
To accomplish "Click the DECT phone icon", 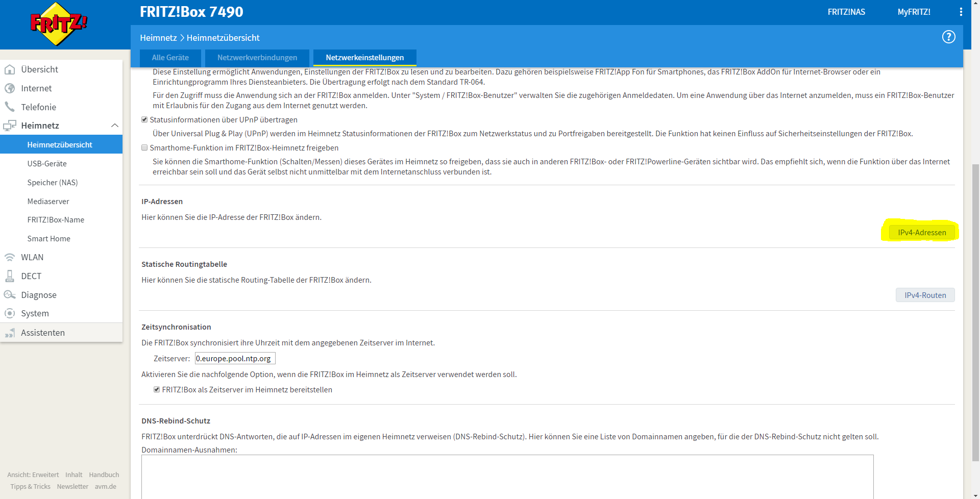I will [x=10, y=276].
